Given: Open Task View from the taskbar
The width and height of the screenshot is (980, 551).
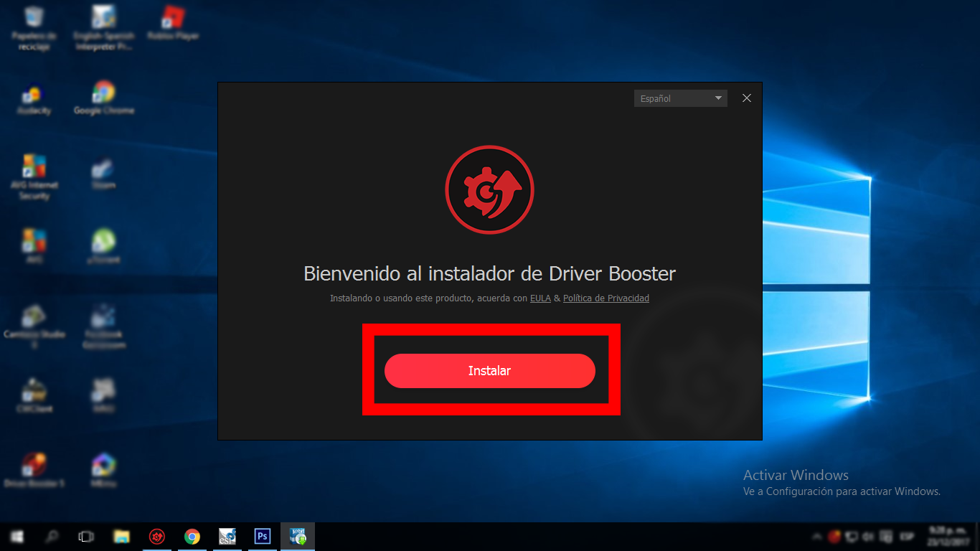Looking at the screenshot, I should point(86,537).
